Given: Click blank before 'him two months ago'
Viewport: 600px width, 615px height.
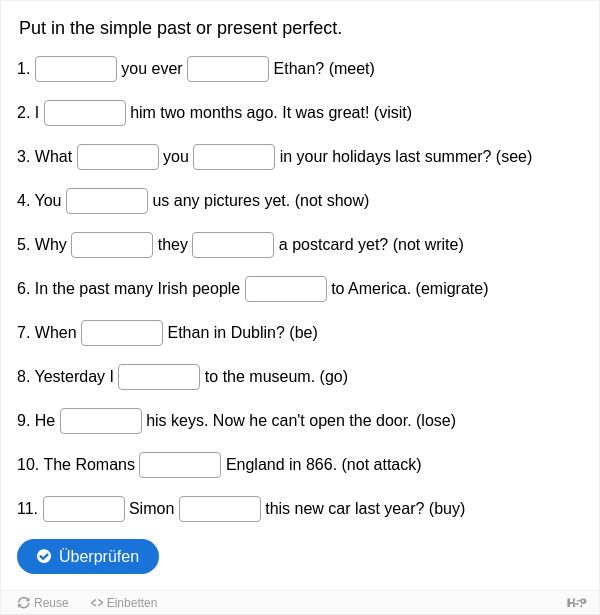Looking at the screenshot, I should (85, 113).
